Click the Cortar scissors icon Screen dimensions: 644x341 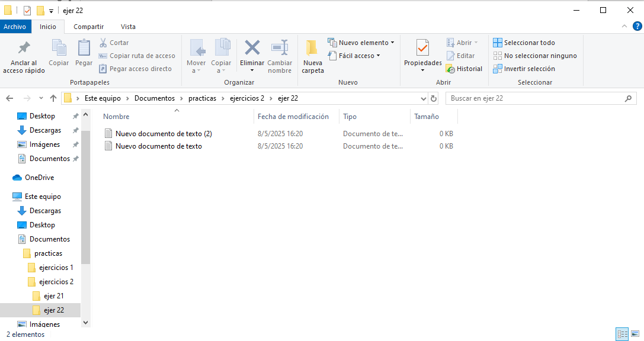pyautogui.click(x=103, y=43)
